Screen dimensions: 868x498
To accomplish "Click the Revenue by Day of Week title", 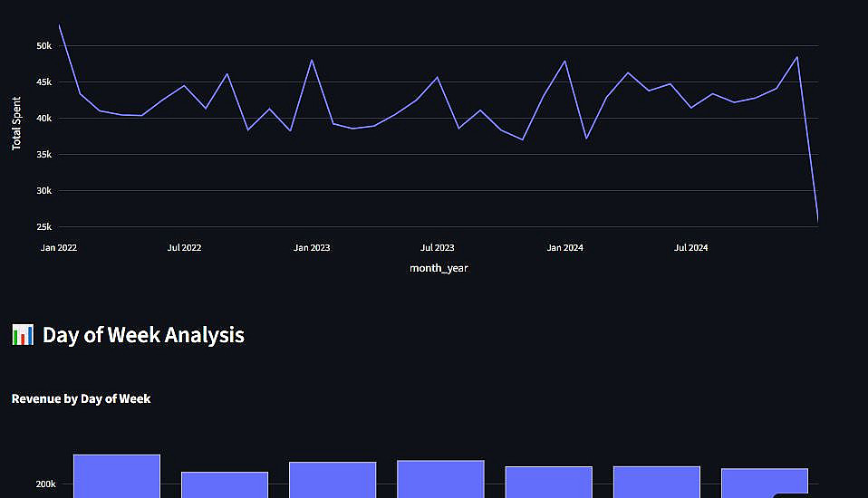I will click(x=81, y=399).
